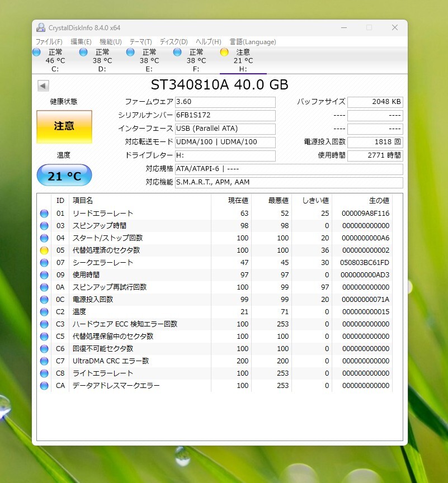
Task: Click the blue status dot for disk E:
Action: click(x=130, y=52)
